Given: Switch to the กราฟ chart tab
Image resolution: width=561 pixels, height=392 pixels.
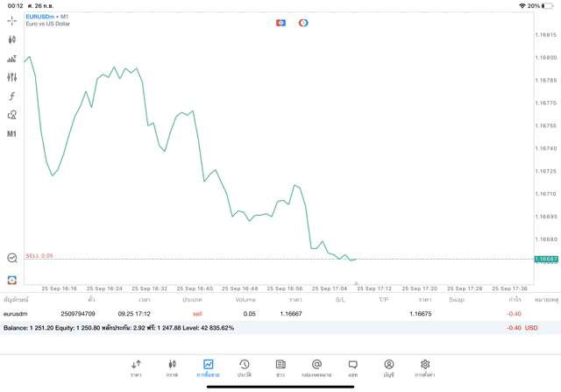Looking at the screenshot, I should click(x=172, y=367).
